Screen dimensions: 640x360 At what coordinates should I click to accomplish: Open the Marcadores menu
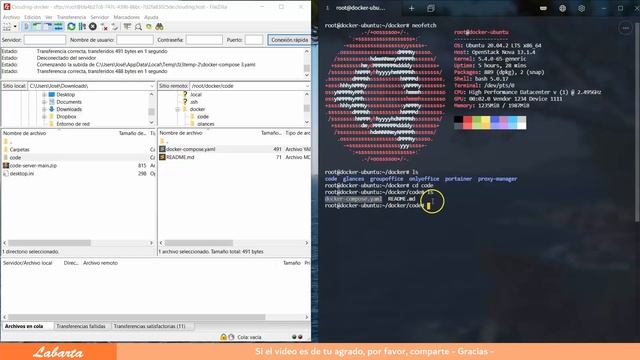click(x=127, y=17)
